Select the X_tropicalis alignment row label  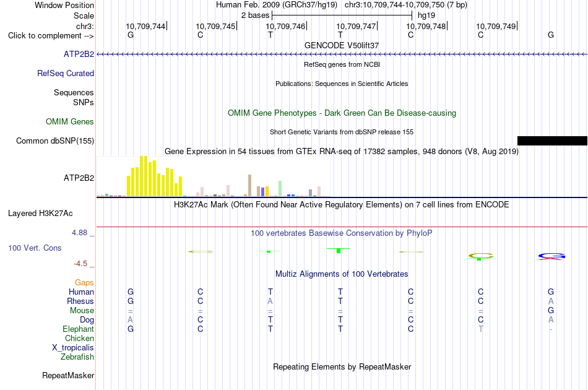[x=73, y=348]
